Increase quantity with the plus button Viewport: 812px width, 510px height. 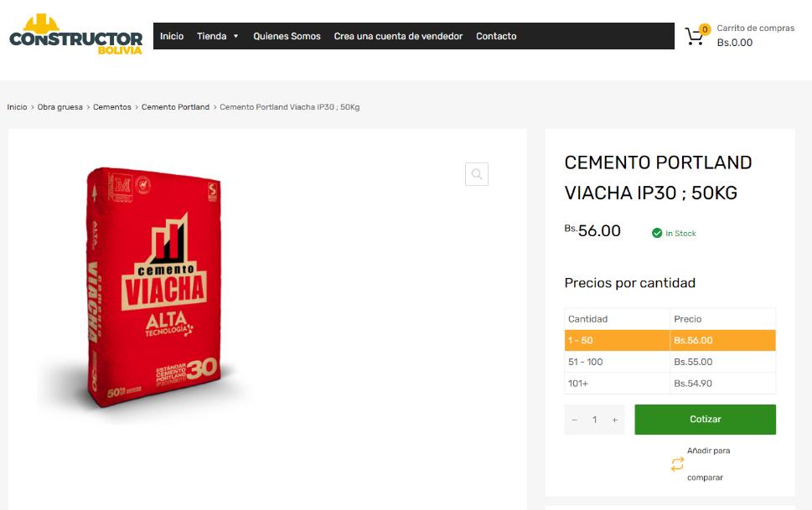[615, 420]
